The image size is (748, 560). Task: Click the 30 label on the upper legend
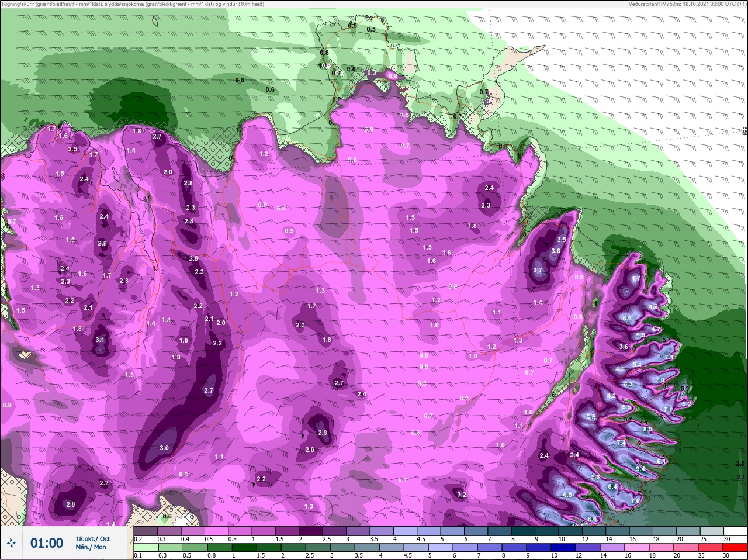727,538
